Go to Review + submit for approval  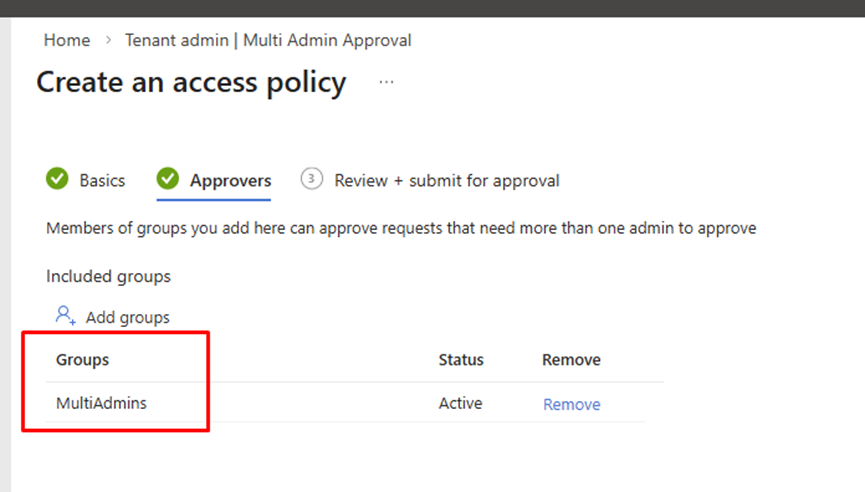(x=447, y=181)
